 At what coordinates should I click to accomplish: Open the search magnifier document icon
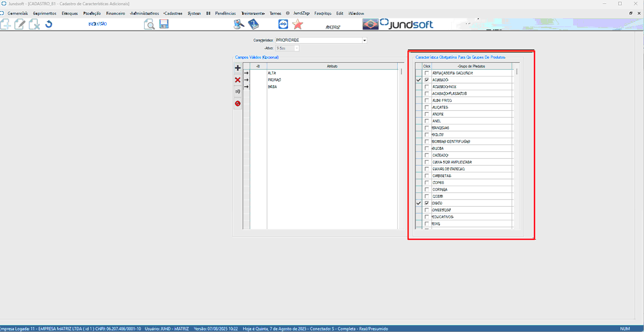click(x=149, y=24)
